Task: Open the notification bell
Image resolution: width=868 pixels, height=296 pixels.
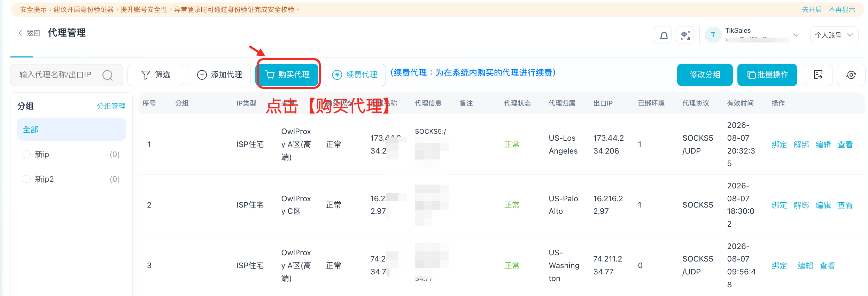Action: [664, 35]
